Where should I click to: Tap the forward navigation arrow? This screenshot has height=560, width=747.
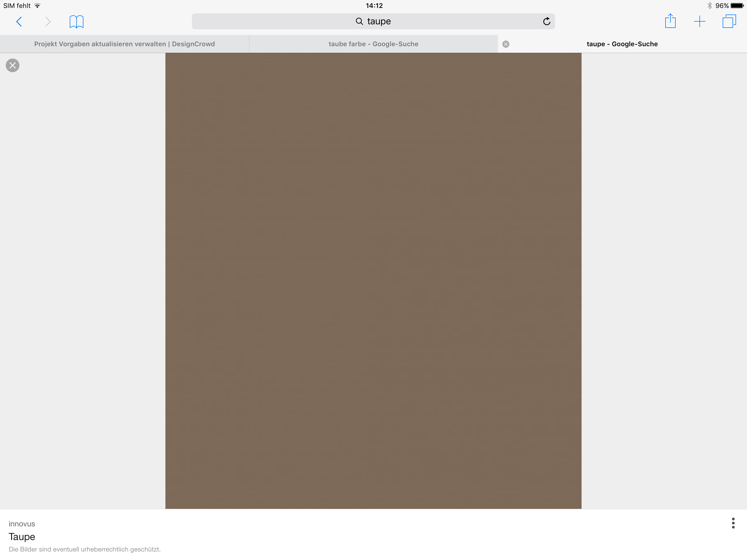(x=48, y=22)
